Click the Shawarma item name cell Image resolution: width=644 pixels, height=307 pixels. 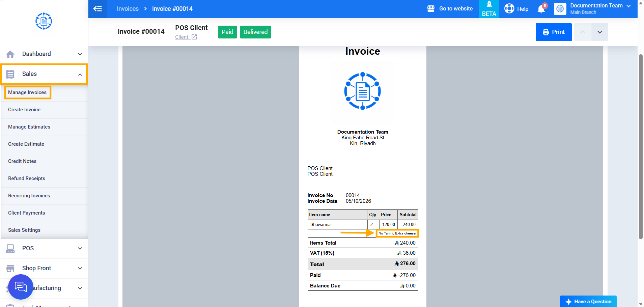point(337,224)
